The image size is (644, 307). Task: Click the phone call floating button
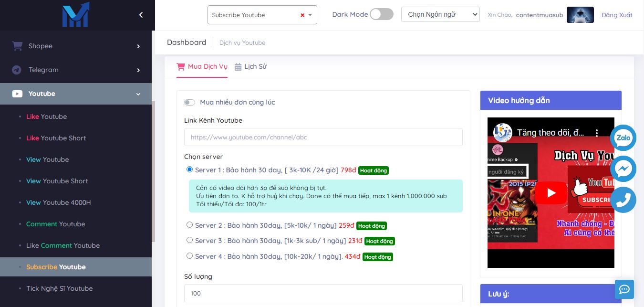click(x=623, y=200)
